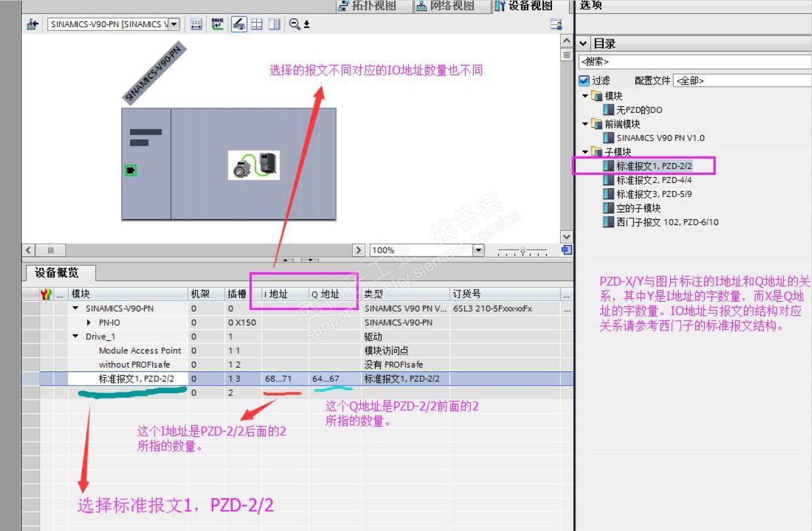Collapse the 子模块 catalog folder
Image resolution: width=812 pixels, height=531 pixels.
pyautogui.click(x=585, y=152)
